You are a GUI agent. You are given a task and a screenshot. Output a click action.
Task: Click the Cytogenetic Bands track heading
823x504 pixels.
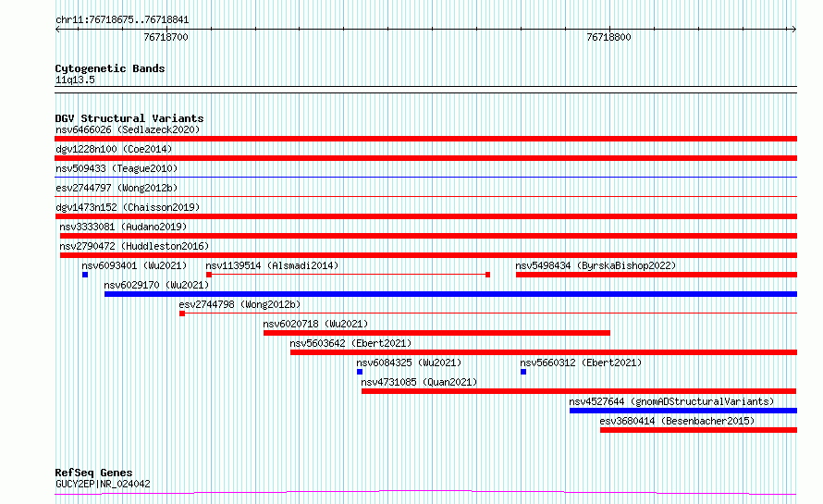(x=110, y=68)
